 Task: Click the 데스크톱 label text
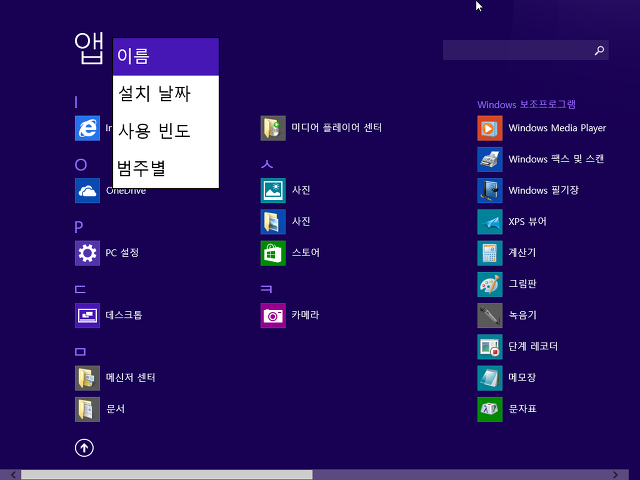pyautogui.click(x=124, y=315)
